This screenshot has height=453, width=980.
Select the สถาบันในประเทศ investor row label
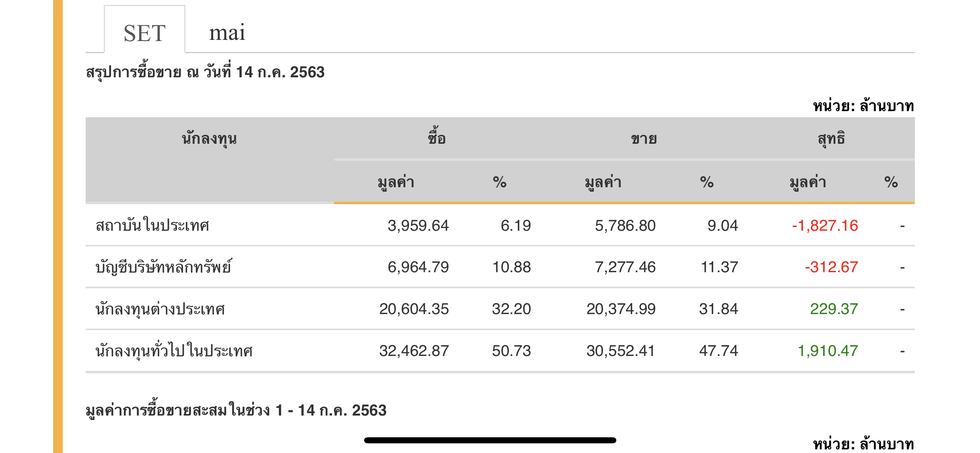coord(152,225)
